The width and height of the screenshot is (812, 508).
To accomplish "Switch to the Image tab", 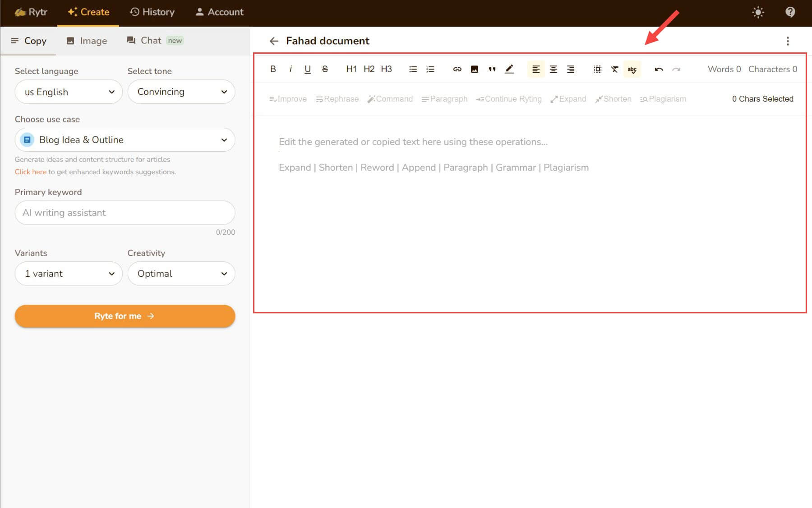I will pyautogui.click(x=87, y=41).
